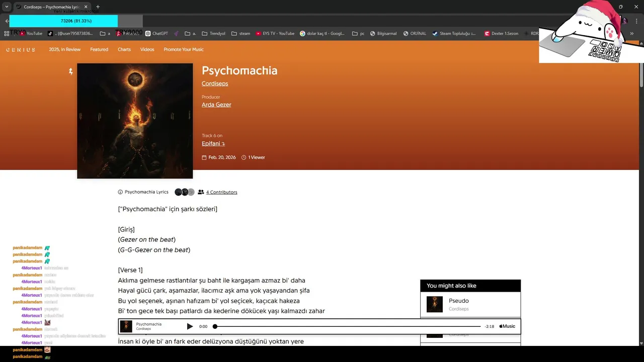Click the lyric line 'Hayal gücü çark'
The image size is (644, 362).
[x=214, y=291]
